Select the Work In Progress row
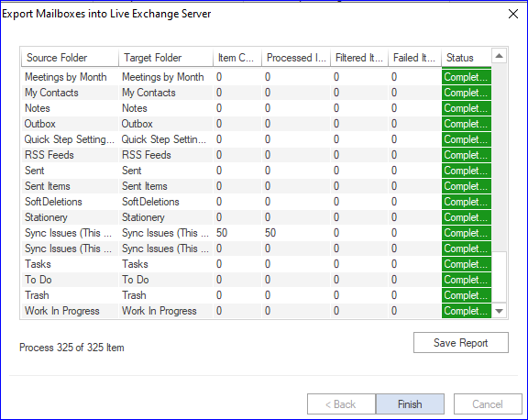This screenshot has width=528, height=420. (x=257, y=311)
